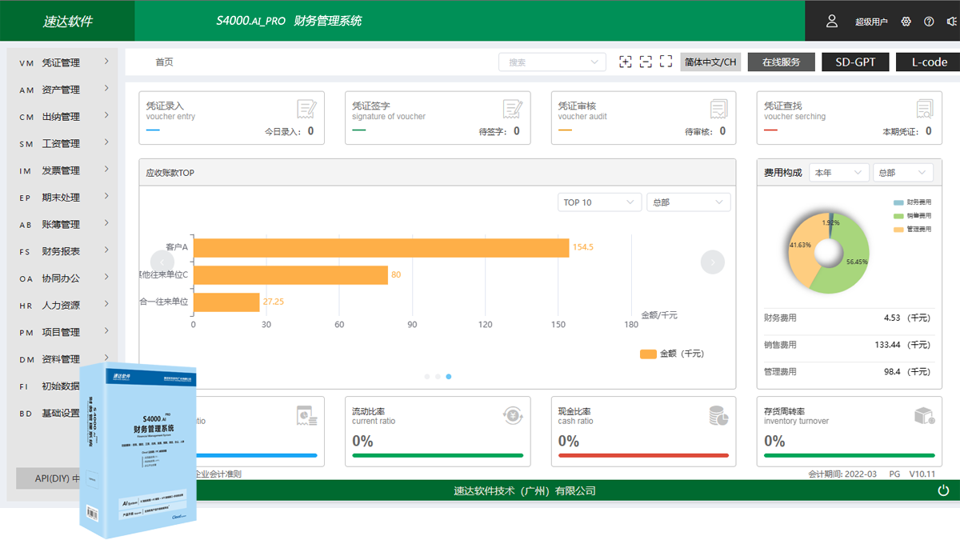
Task: Expand the 出纳管理 chevron
Action: pos(106,116)
